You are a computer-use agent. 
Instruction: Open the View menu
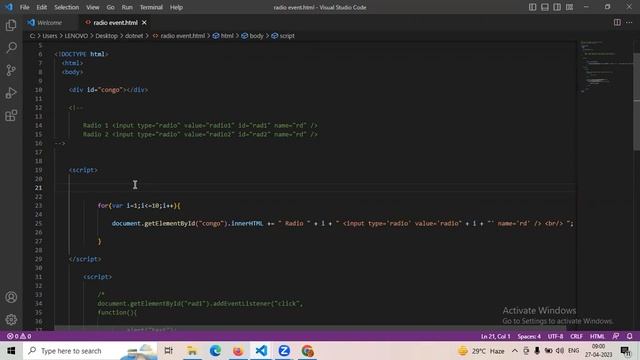pos(93,7)
